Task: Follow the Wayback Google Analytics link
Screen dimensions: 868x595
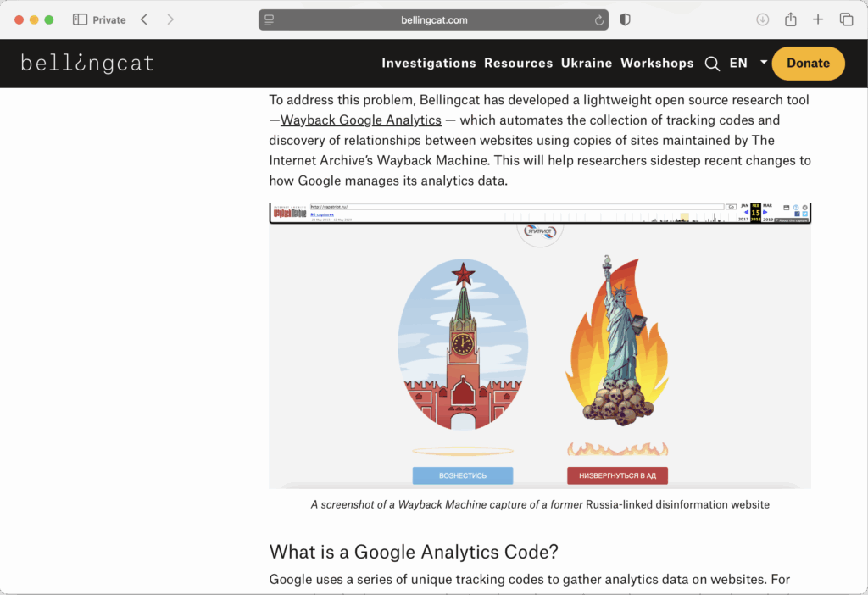Action: click(x=361, y=120)
